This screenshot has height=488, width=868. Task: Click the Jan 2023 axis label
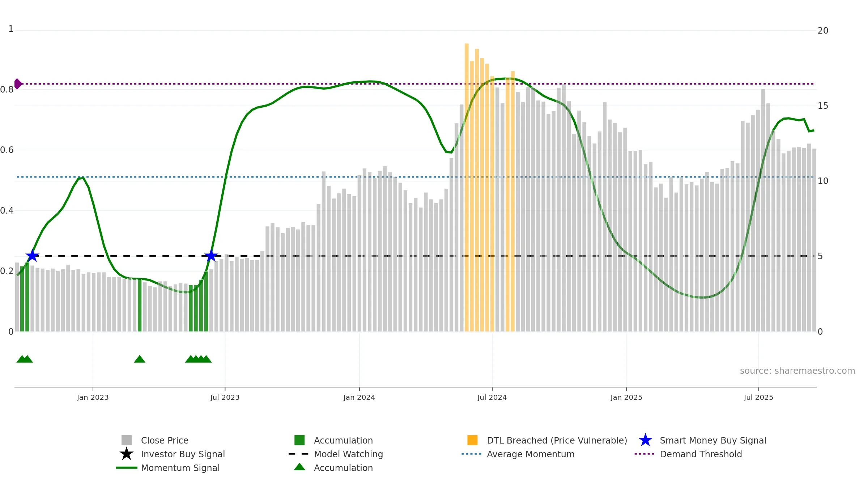(x=93, y=398)
